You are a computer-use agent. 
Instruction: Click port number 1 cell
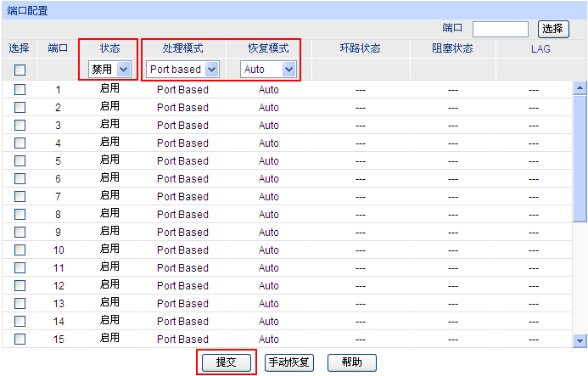pyautogui.click(x=59, y=90)
